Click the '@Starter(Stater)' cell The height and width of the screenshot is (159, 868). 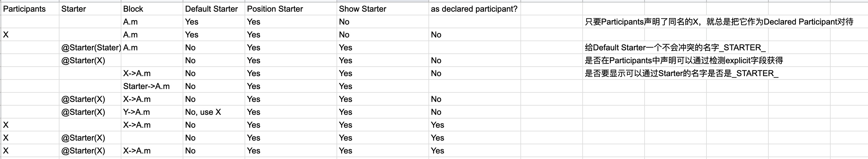(x=91, y=48)
